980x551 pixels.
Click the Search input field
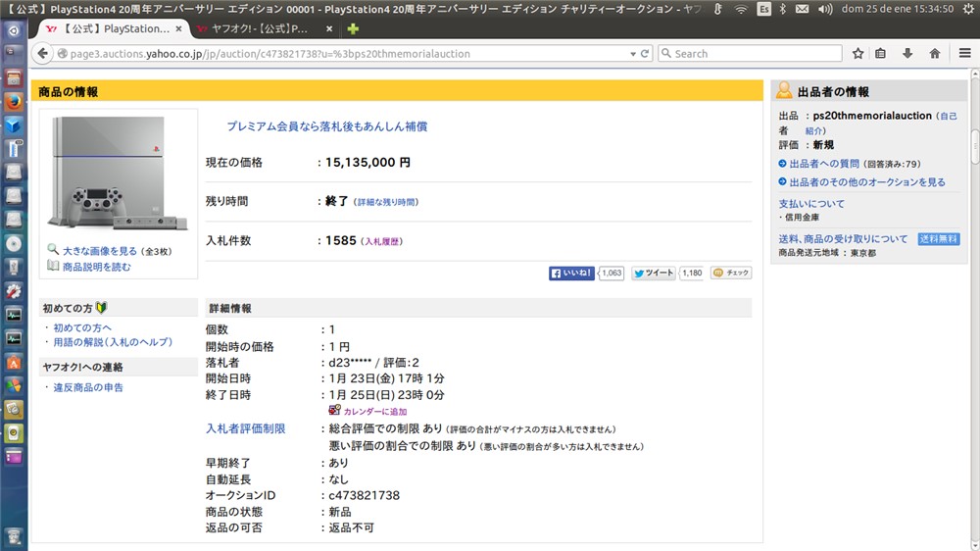750,54
